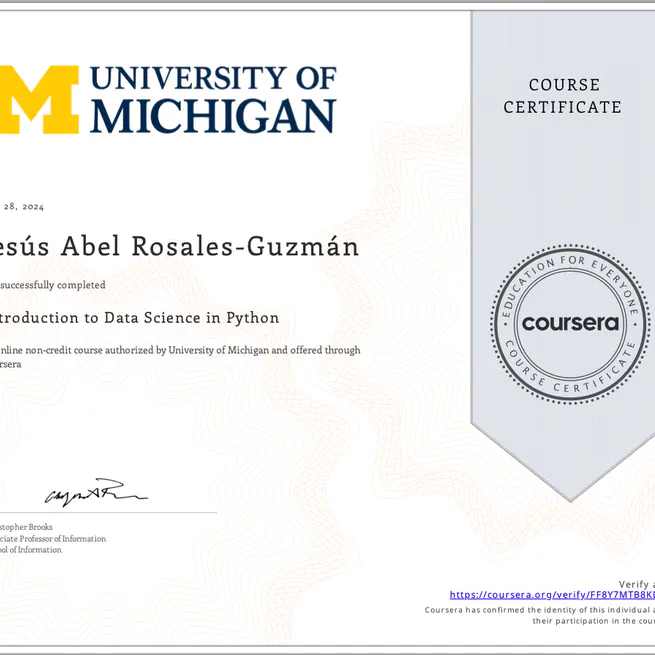Click the 'non-credit course authorized by University of Michigan' line
Screen dimensions: 655x655
(x=147, y=350)
